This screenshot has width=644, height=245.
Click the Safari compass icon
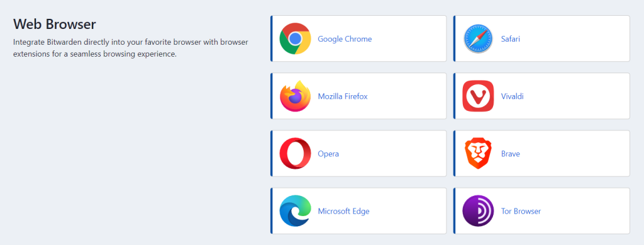pyautogui.click(x=478, y=38)
